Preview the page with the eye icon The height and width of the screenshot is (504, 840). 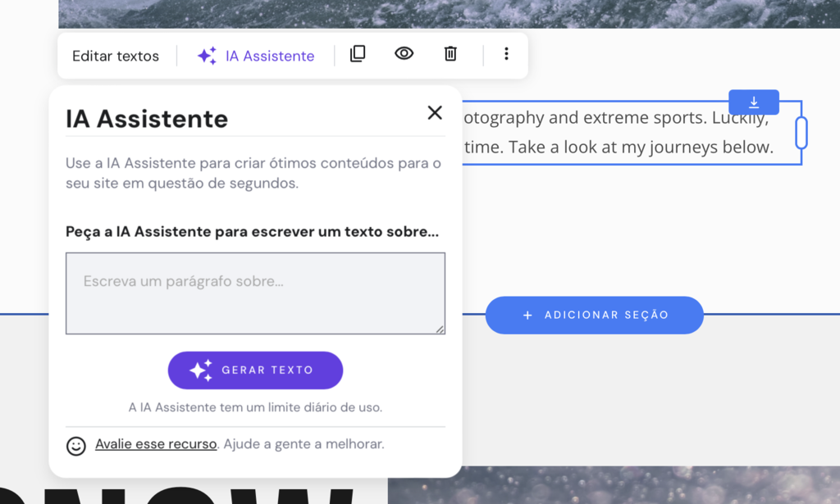point(404,53)
